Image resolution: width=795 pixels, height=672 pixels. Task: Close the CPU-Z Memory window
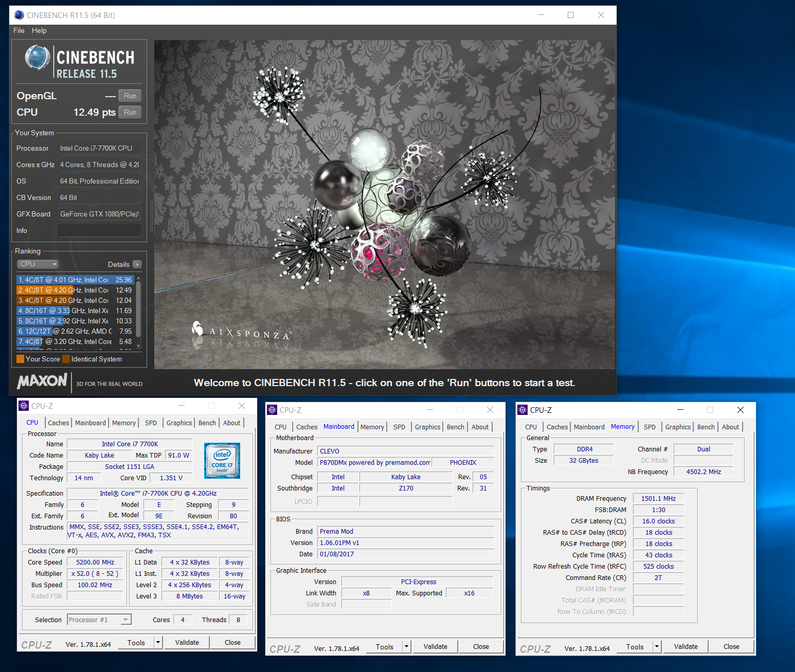tap(740, 410)
